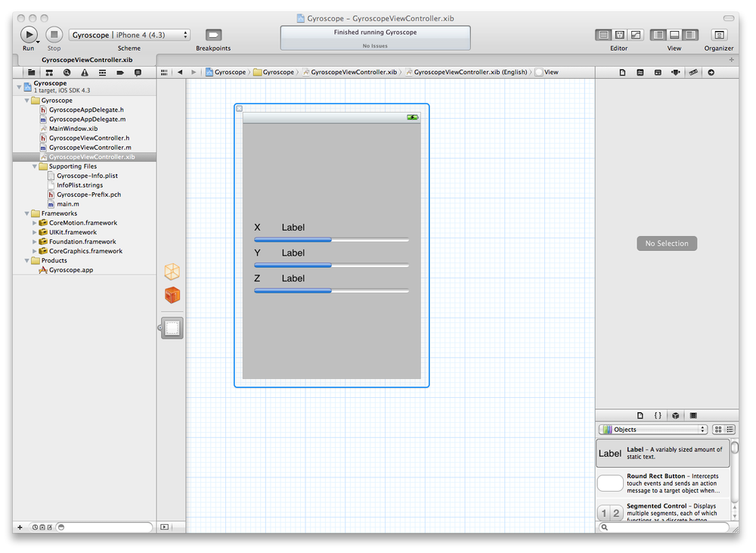Show the File inspector
The height and width of the screenshot is (553, 756).
622,73
